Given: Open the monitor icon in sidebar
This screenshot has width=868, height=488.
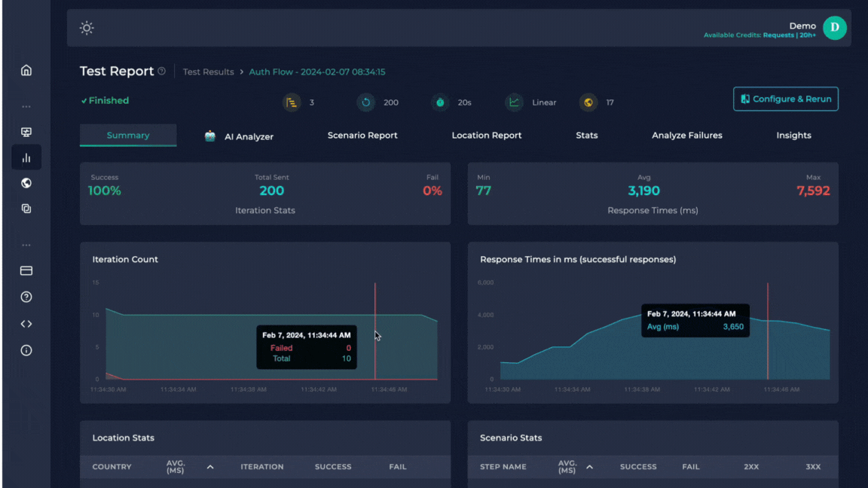Looking at the screenshot, I should click(26, 133).
